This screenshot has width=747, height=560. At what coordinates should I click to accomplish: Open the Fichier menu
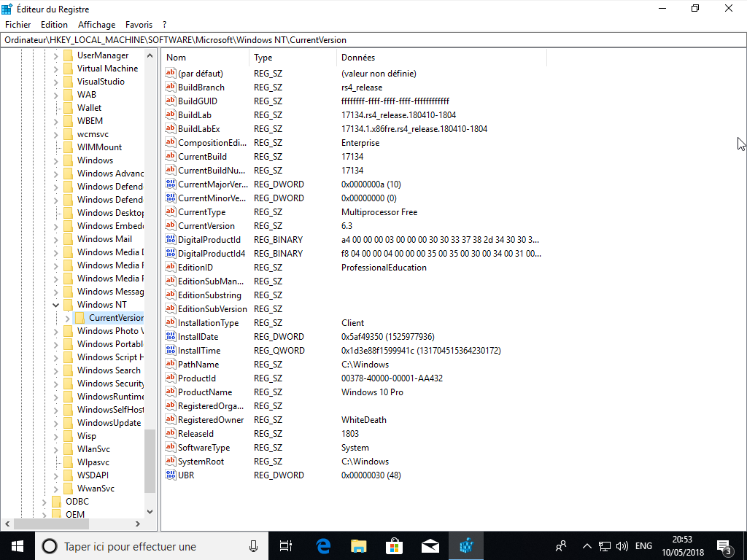18,25
